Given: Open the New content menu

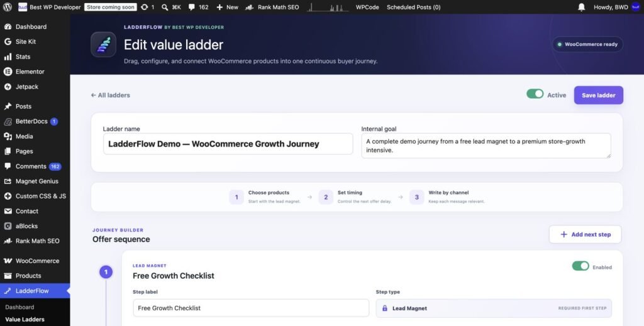Looking at the screenshot, I should [227, 7].
